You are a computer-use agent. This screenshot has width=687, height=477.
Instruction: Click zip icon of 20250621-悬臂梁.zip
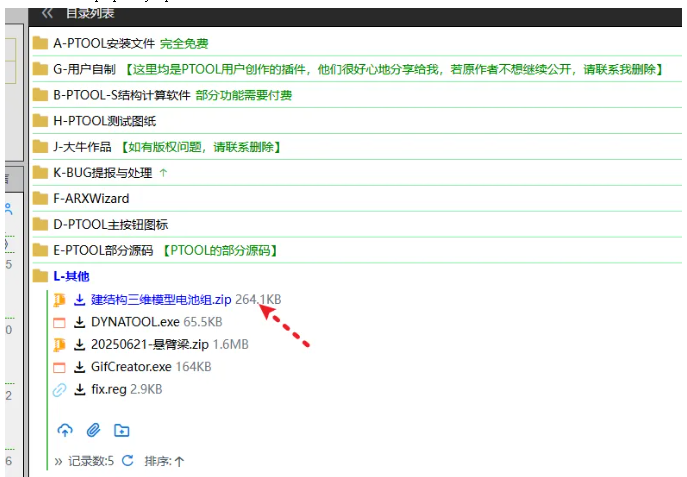[59, 345]
